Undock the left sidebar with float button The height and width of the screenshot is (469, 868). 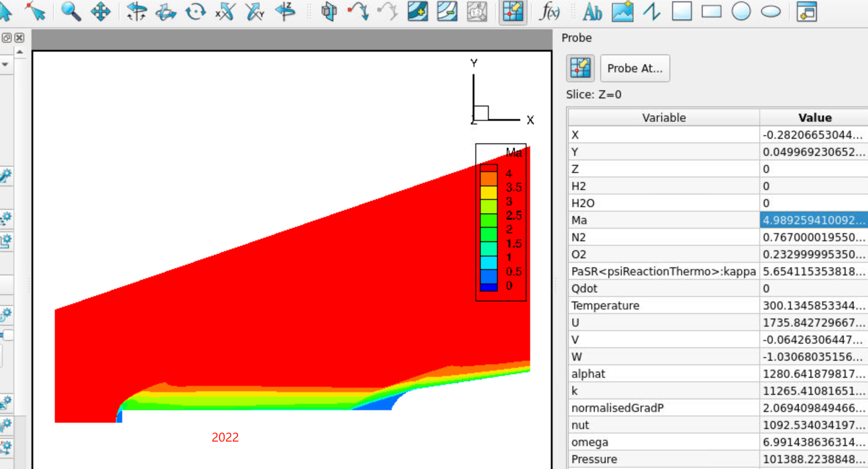6,38
